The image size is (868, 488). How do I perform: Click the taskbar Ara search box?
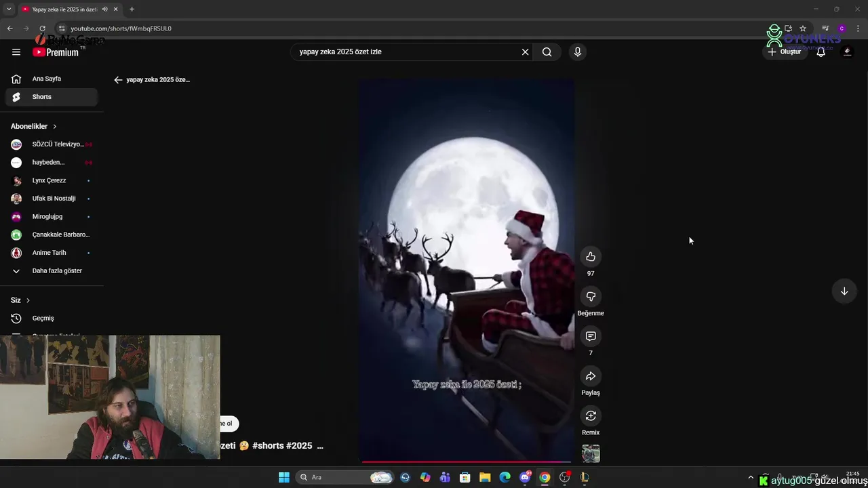(x=346, y=477)
